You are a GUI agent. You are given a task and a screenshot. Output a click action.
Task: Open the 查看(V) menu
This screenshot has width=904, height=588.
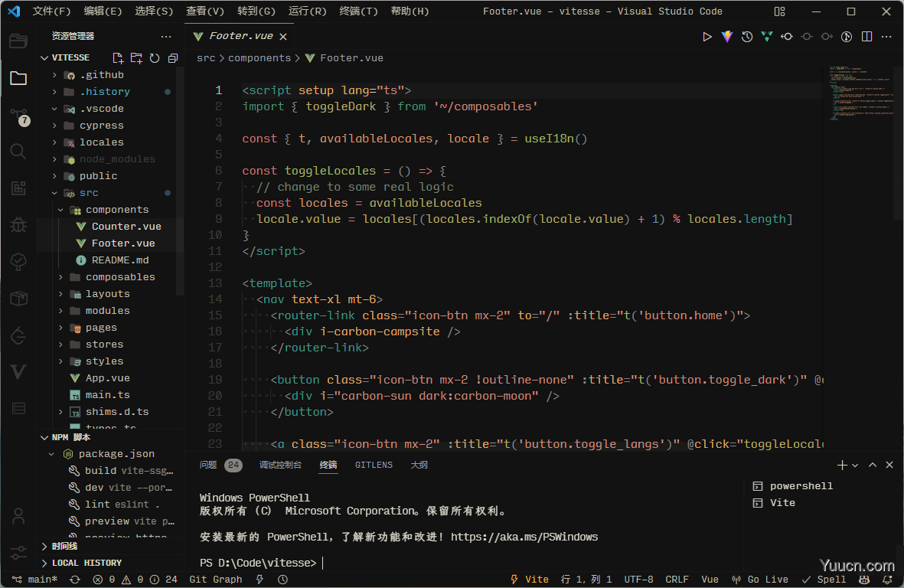[x=205, y=11]
